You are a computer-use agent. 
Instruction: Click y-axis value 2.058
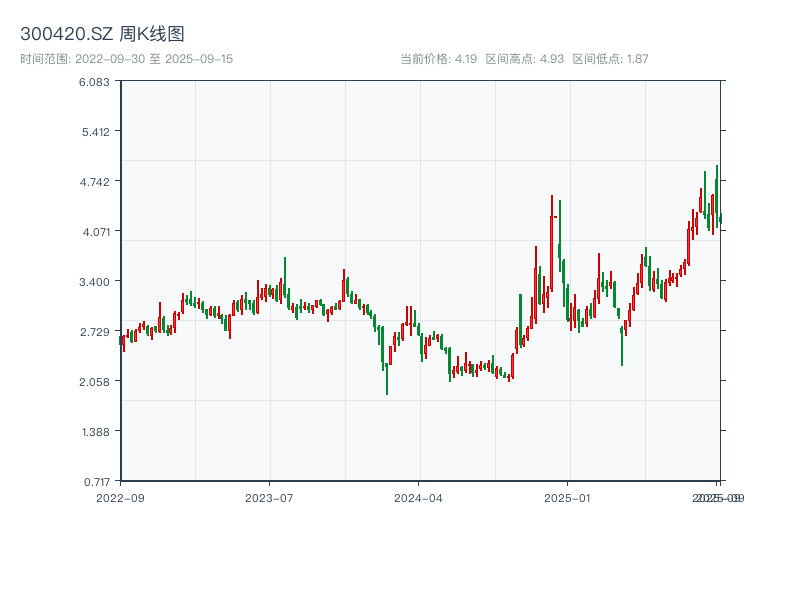point(94,382)
